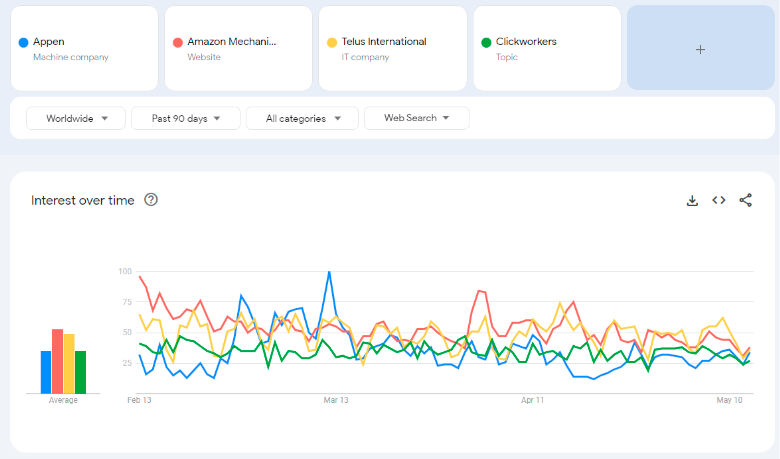Click the Website subtitle under Amazon Mechani...

tap(204, 57)
